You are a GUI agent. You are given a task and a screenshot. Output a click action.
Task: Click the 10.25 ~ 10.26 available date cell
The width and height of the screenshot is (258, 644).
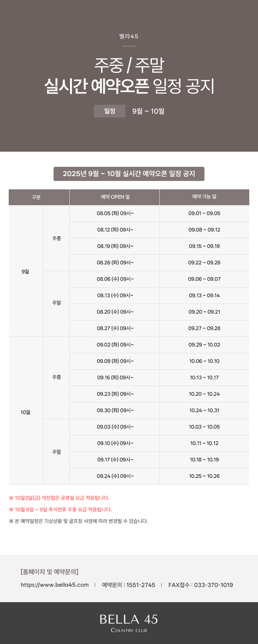[x=204, y=476]
